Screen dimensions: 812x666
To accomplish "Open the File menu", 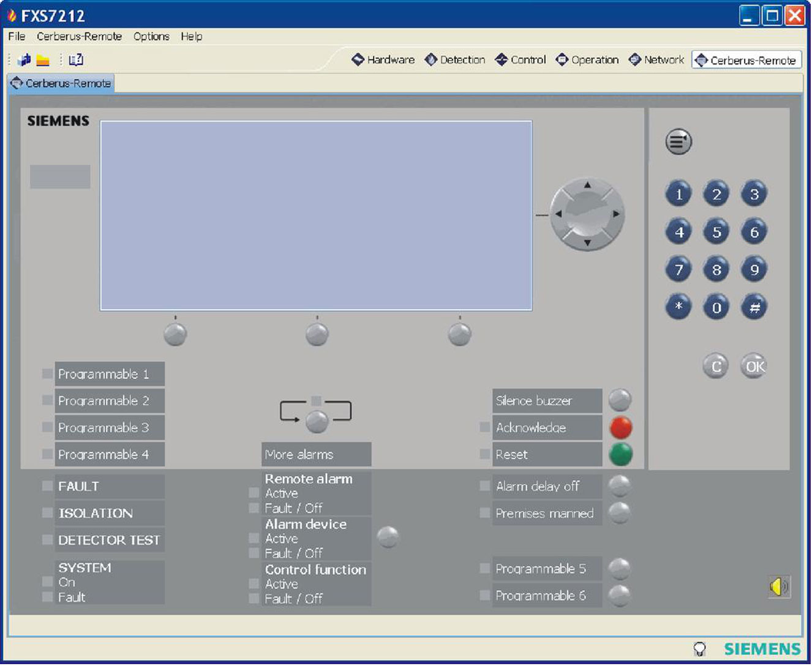I will click(x=17, y=36).
